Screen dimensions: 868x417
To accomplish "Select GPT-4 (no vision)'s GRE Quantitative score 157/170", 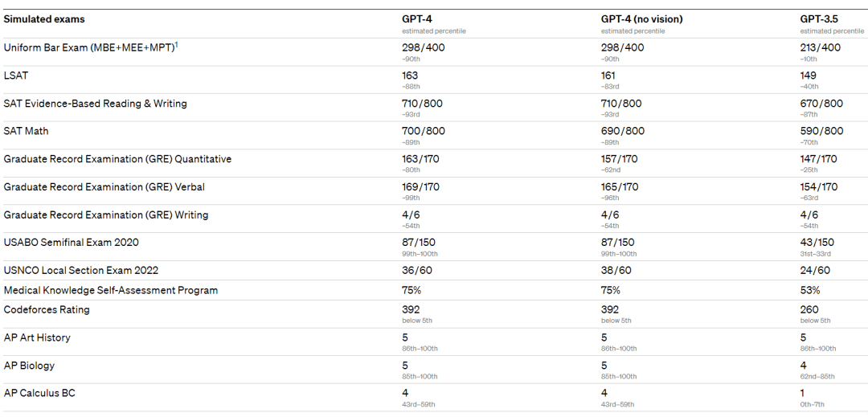I will 620,159.
